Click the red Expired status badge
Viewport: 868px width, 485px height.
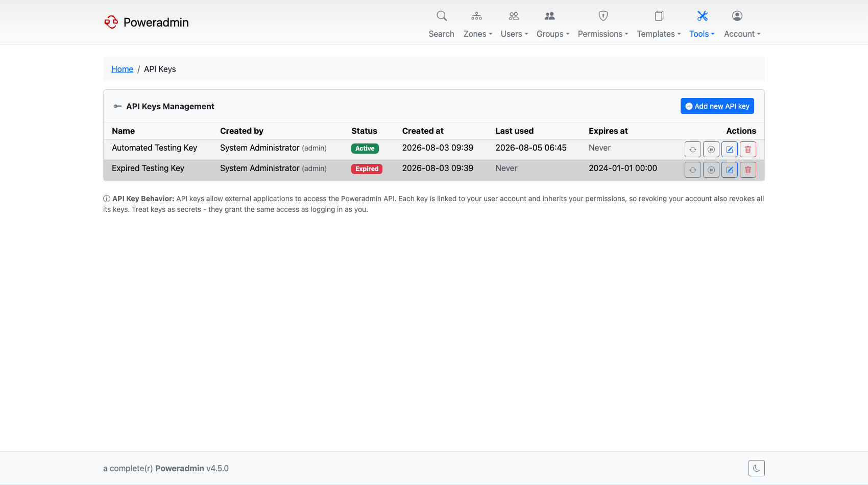click(x=367, y=169)
